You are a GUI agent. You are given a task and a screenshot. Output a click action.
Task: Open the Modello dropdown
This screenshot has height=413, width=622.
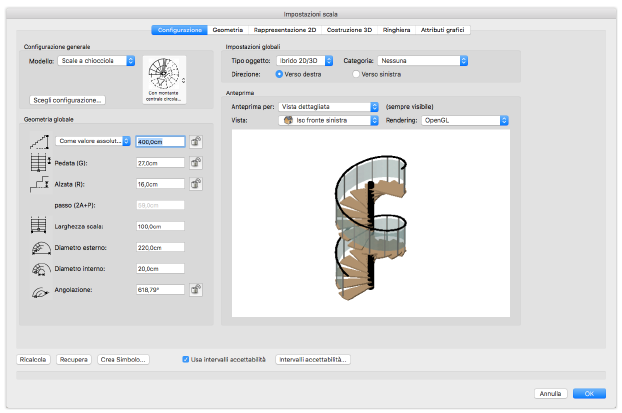tap(96, 61)
